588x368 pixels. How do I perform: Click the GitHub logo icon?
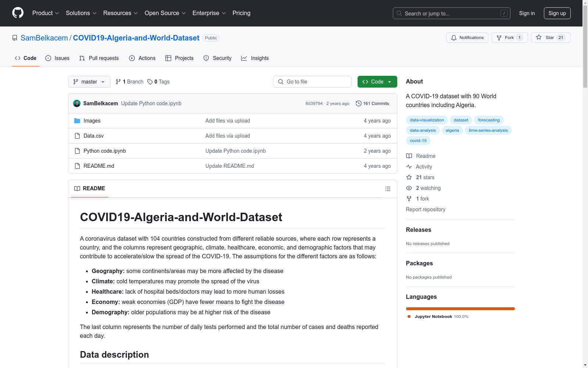[x=18, y=13]
